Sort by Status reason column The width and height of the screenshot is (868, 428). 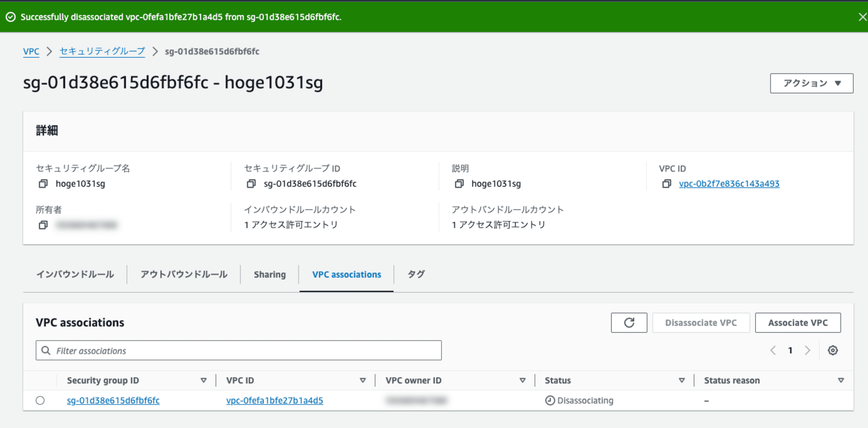click(841, 380)
